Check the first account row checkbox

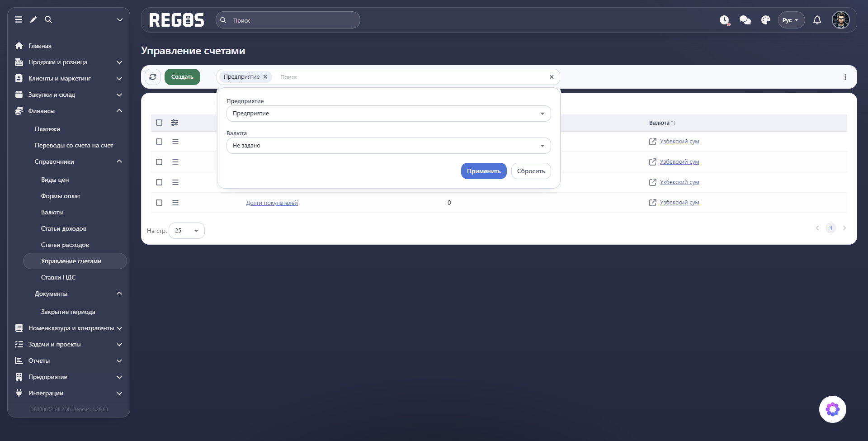[159, 142]
